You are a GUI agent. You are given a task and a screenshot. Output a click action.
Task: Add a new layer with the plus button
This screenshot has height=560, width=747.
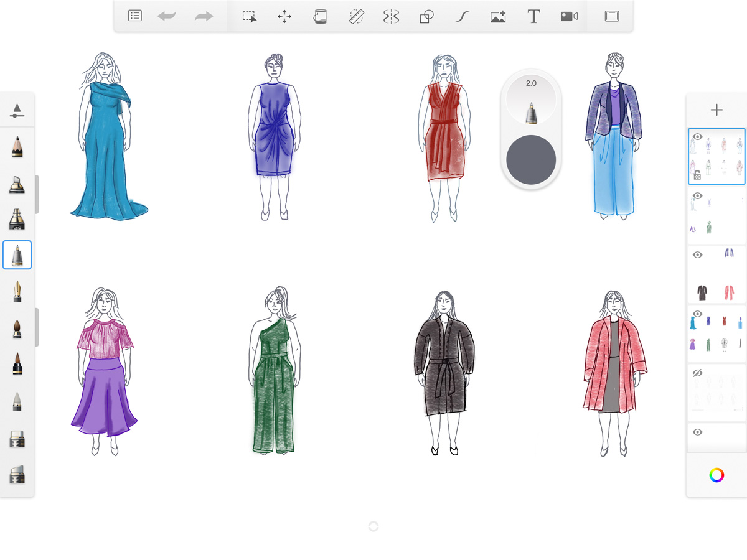(x=716, y=110)
